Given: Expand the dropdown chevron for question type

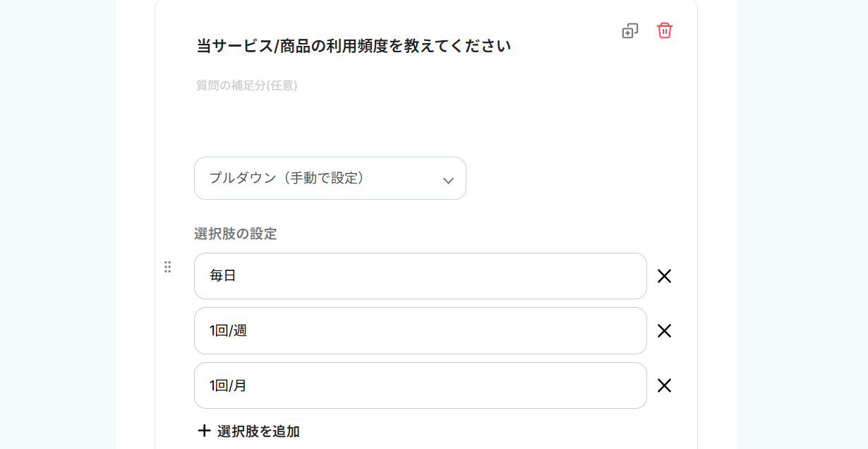Looking at the screenshot, I should 448,180.
